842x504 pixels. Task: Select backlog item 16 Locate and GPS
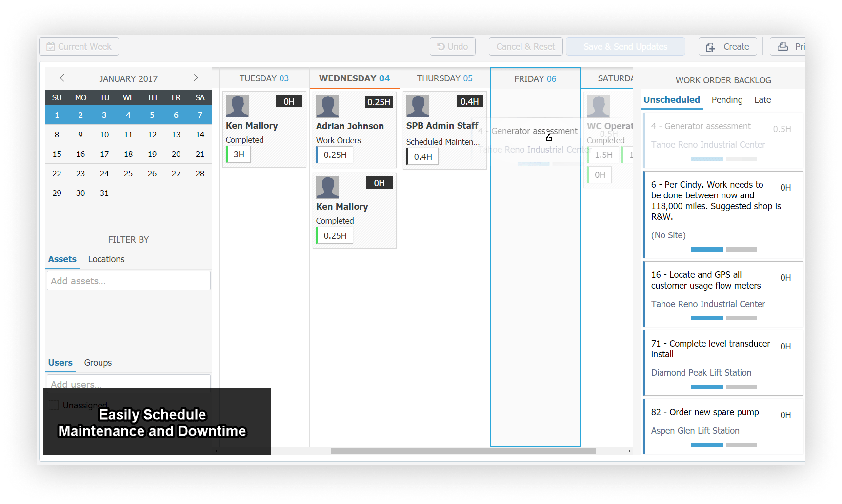(x=723, y=294)
